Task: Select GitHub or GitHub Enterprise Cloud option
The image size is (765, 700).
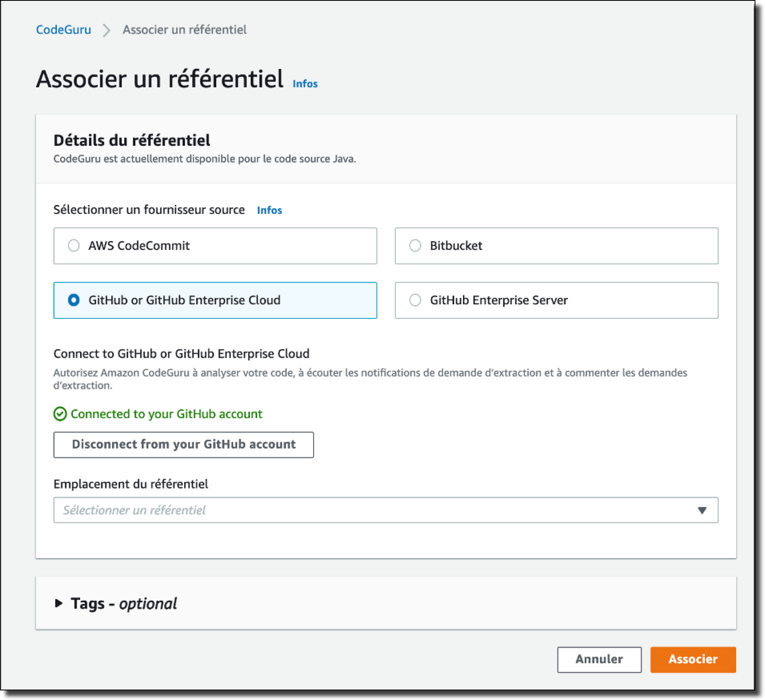Action: [215, 300]
